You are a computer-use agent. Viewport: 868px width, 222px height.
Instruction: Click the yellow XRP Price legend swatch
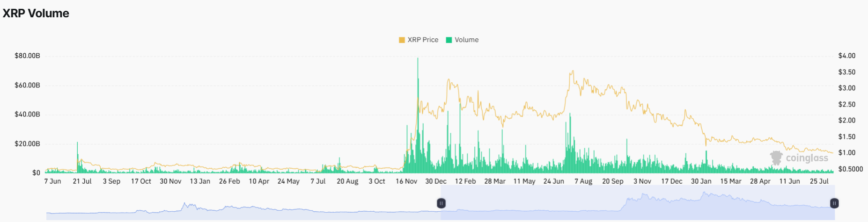pos(402,40)
